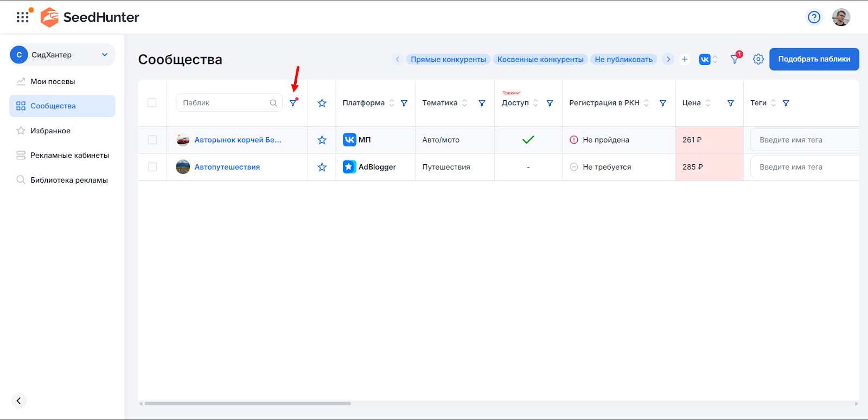This screenshot has width=868, height=420.
Task: Sort by the Цена column arrows
Action: point(708,103)
